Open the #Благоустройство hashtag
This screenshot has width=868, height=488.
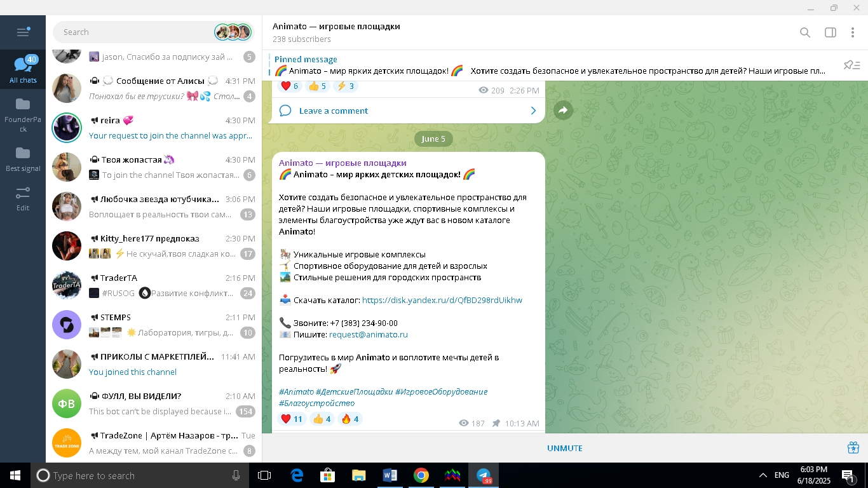point(316,403)
